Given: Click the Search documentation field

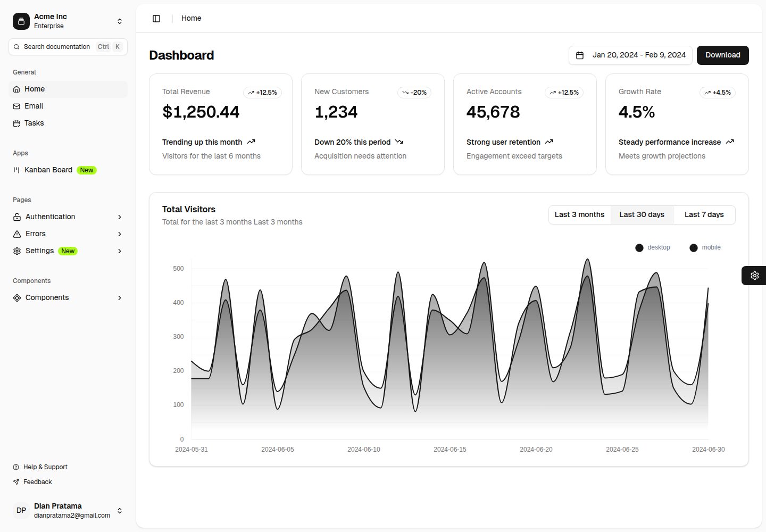Looking at the screenshot, I should (68, 47).
